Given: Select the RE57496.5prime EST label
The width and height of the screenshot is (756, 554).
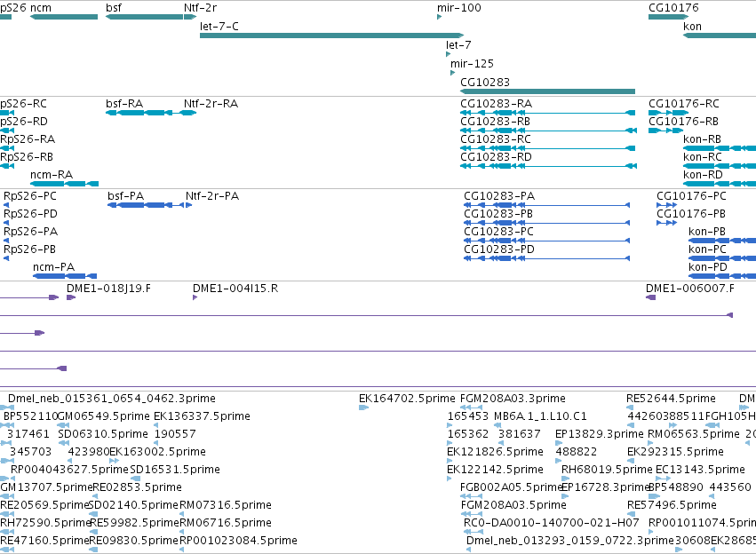Looking at the screenshot, I should pos(672,505).
